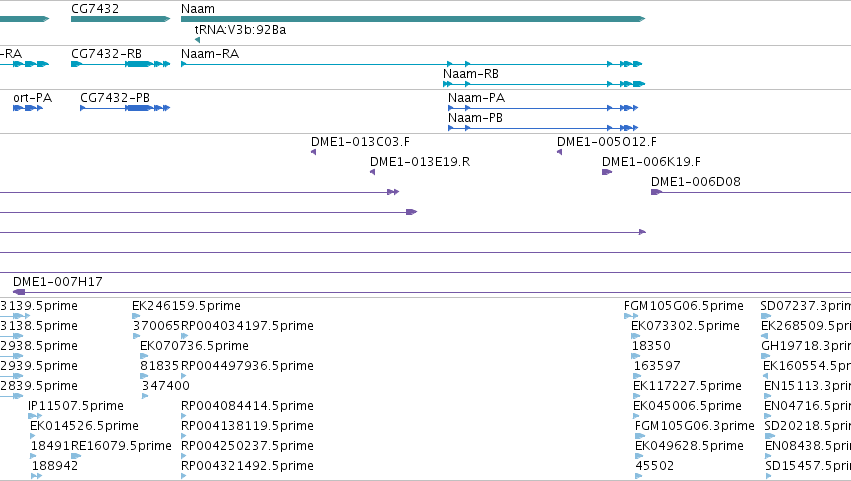The width and height of the screenshot is (851, 481).
Task: Select the EK045006.5prime label
Action: (x=688, y=406)
